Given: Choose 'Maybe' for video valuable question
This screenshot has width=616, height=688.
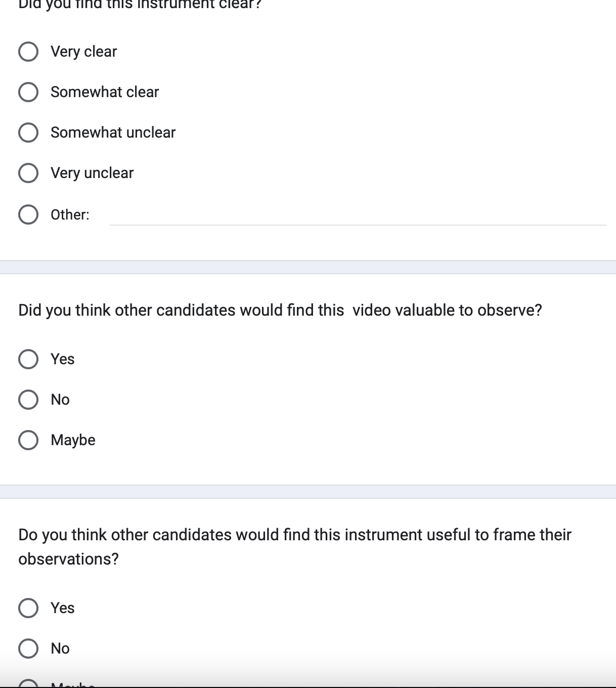Looking at the screenshot, I should pyautogui.click(x=28, y=440).
